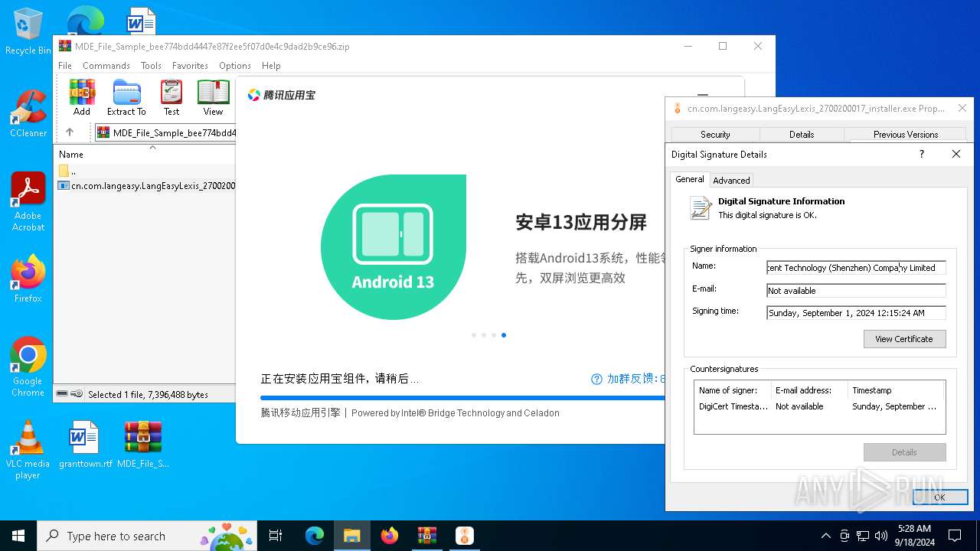Open Microsoft Edge from the taskbar

point(315,536)
